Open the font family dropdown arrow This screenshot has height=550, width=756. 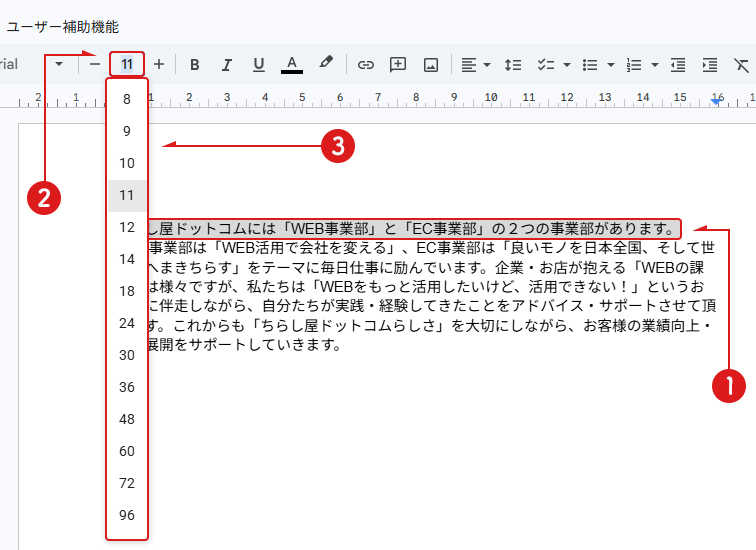tap(59, 64)
